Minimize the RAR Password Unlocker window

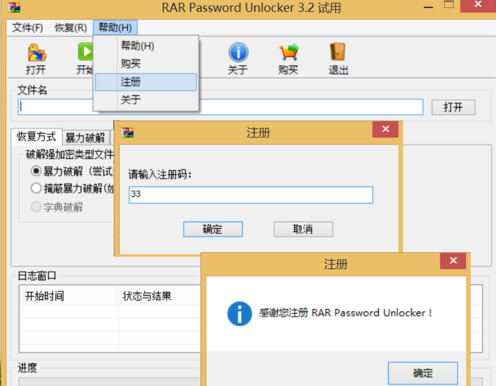(x=428, y=7)
